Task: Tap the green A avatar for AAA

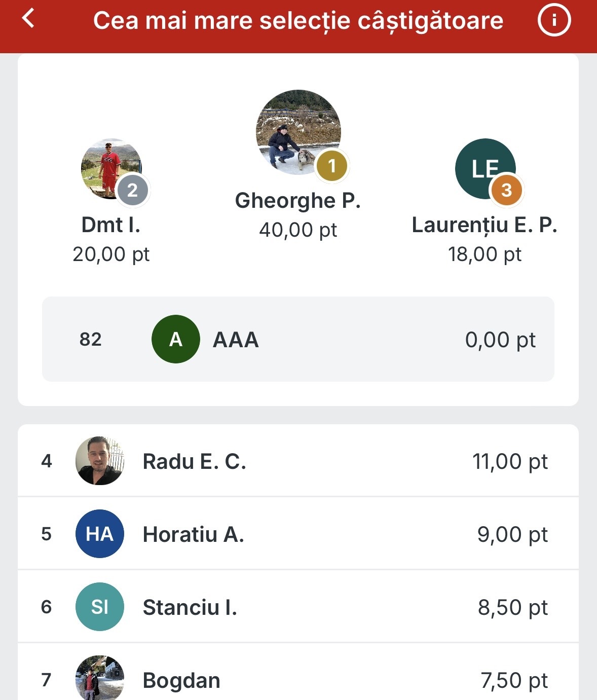Action: (176, 339)
